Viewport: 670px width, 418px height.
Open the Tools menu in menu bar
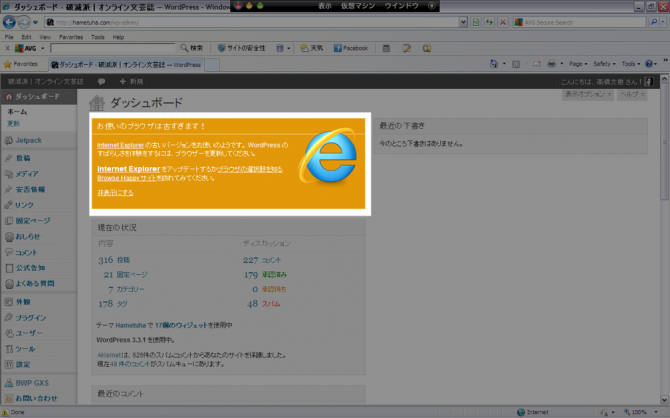pos(98,37)
